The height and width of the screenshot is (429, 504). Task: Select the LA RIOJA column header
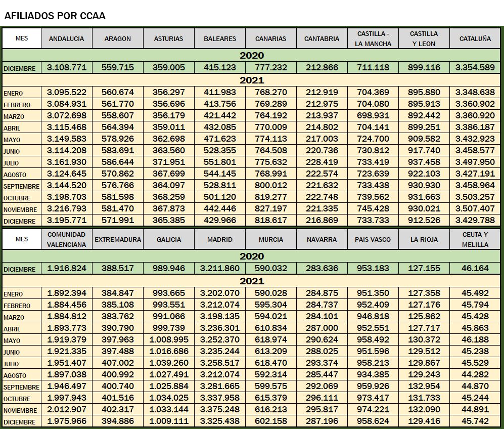coord(424,239)
